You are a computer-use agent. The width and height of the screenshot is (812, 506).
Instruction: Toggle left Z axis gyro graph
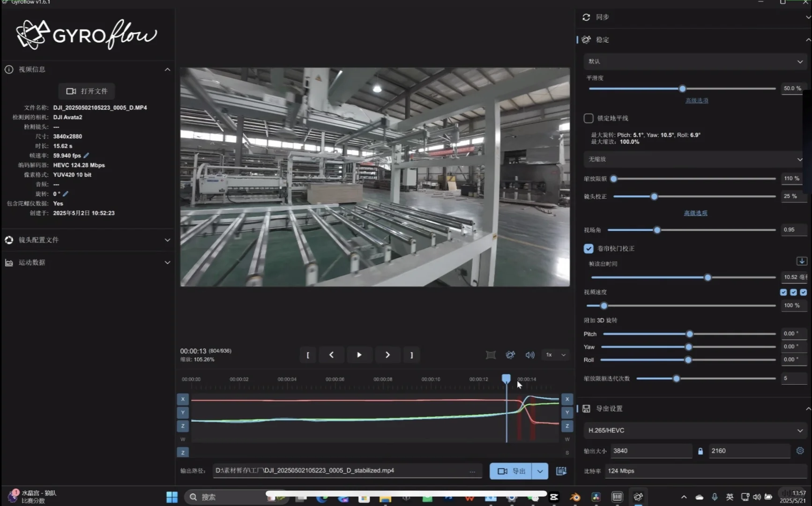coord(183,426)
